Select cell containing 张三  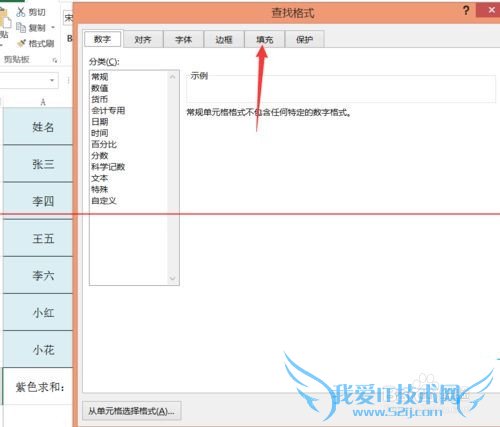[x=38, y=164]
